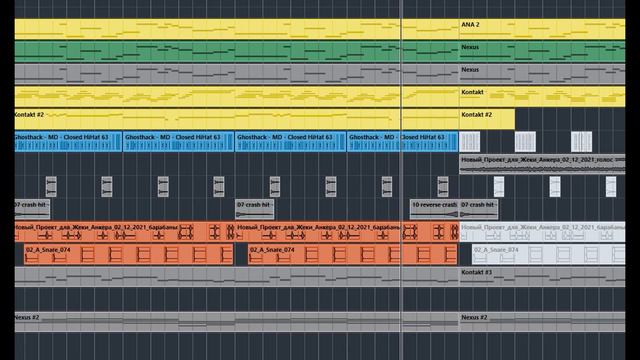Select the orange 02_A_Snare_074 clip crossed by playhead
Image resolution: width=640 pixels, height=360 pixels.
click(x=353, y=254)
